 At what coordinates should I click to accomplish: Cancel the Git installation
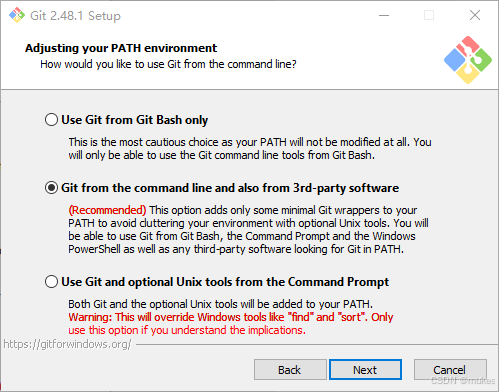[450, 370]
